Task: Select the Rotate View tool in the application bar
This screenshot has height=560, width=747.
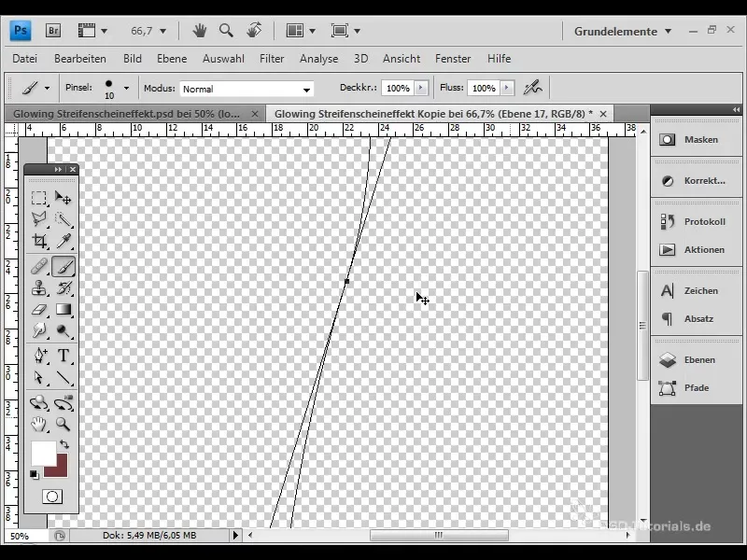Action: pos(254,31)
